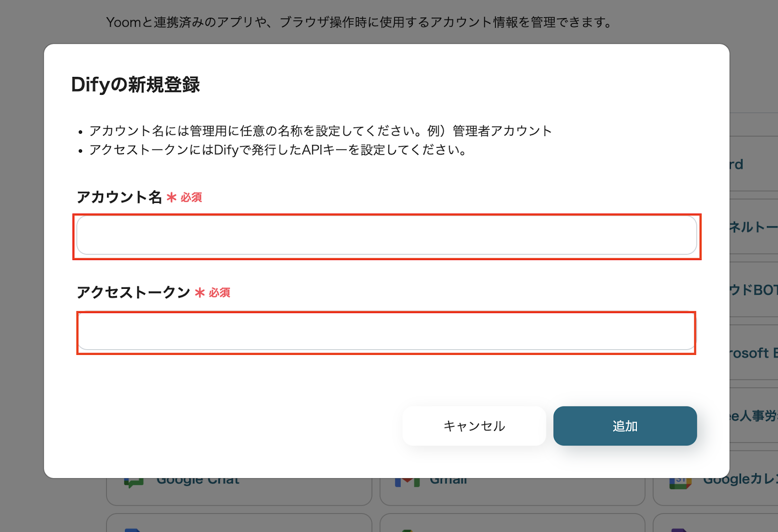Click the アカウント名 field label
The height and width of the screenshot is (532, 778).
[119, 197]
